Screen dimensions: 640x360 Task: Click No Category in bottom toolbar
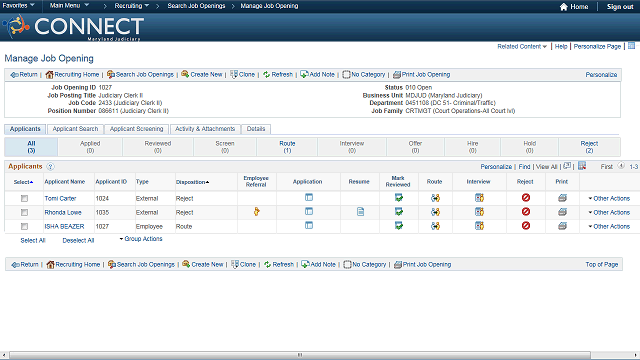click(x=364, y=264)
